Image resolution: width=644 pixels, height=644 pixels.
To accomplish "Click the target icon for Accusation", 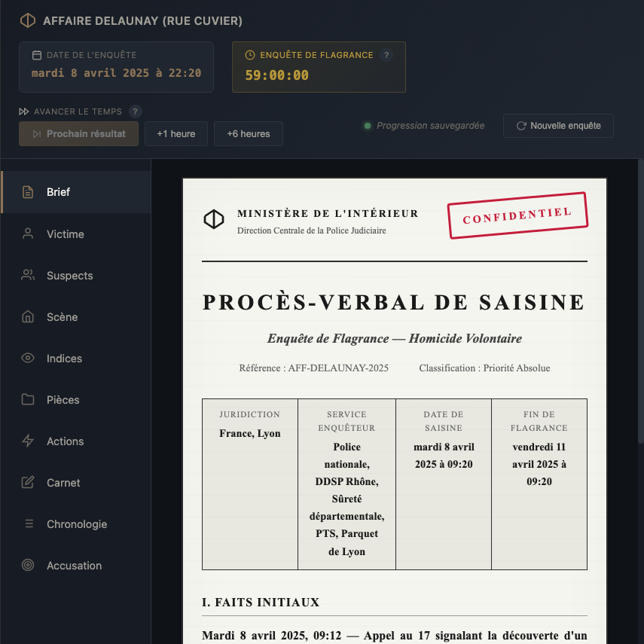I will pyautogui.click(x=28, y=566).
